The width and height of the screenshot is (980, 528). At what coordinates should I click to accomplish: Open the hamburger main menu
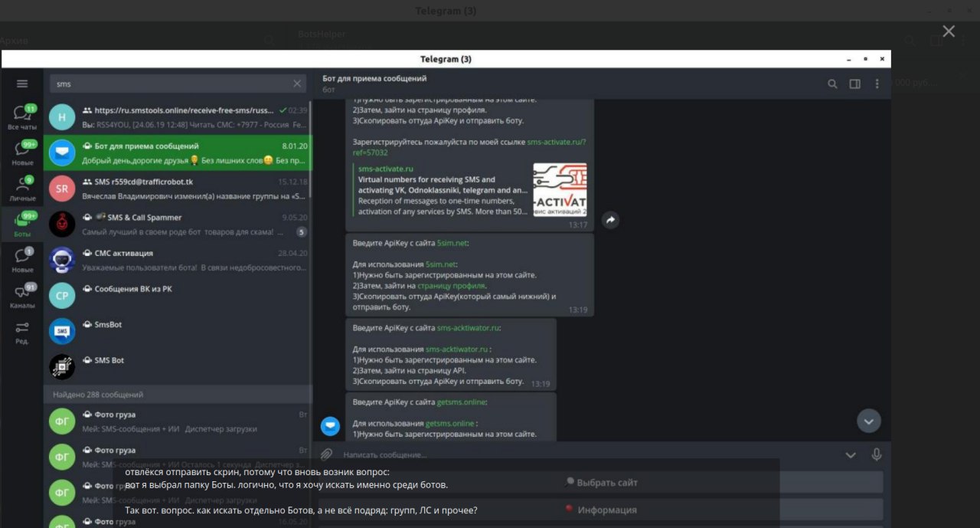coord(22,84)
